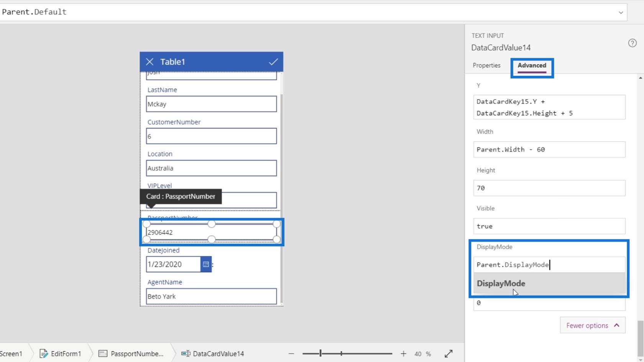
Task: Open the help question mark icon
Action: tap(632, 43)
